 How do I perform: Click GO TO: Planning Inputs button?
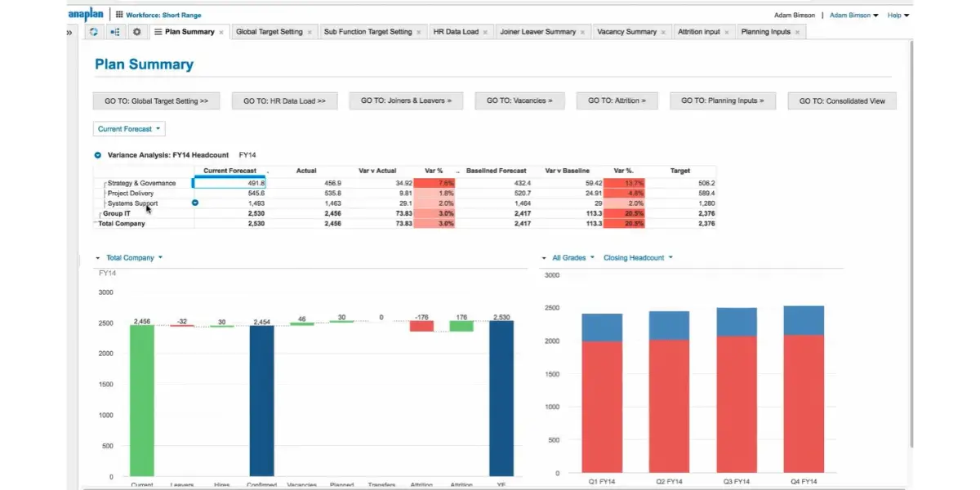tap(723, 101)
